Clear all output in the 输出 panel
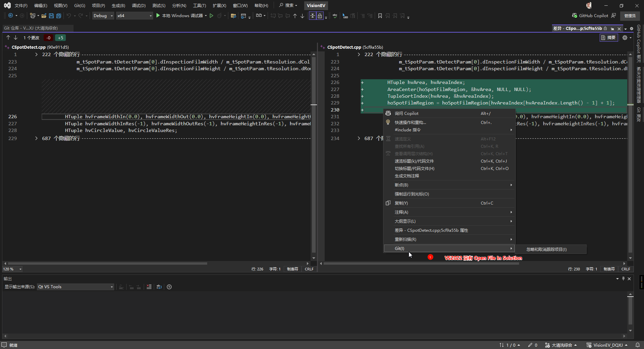 click(x=149, y=287)
